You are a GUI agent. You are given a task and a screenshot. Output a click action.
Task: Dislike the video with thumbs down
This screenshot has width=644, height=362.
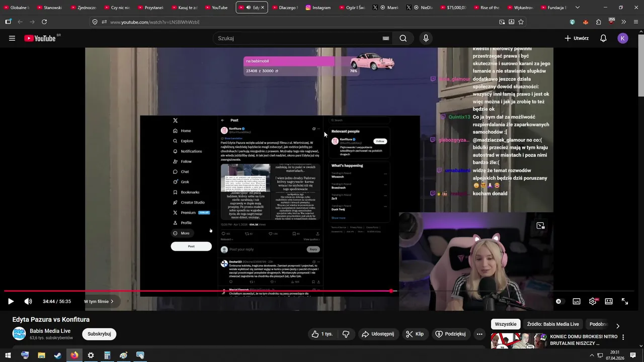tap(346, 334)
